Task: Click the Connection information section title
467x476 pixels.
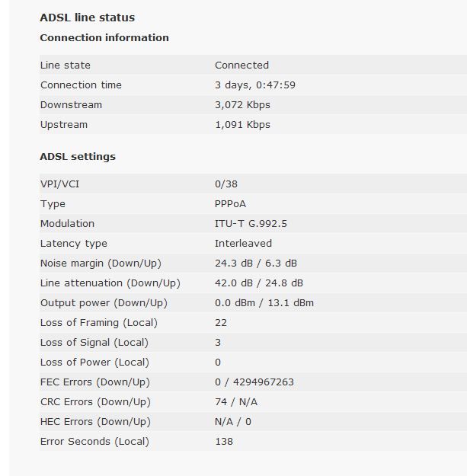Action: pos(104,37)
